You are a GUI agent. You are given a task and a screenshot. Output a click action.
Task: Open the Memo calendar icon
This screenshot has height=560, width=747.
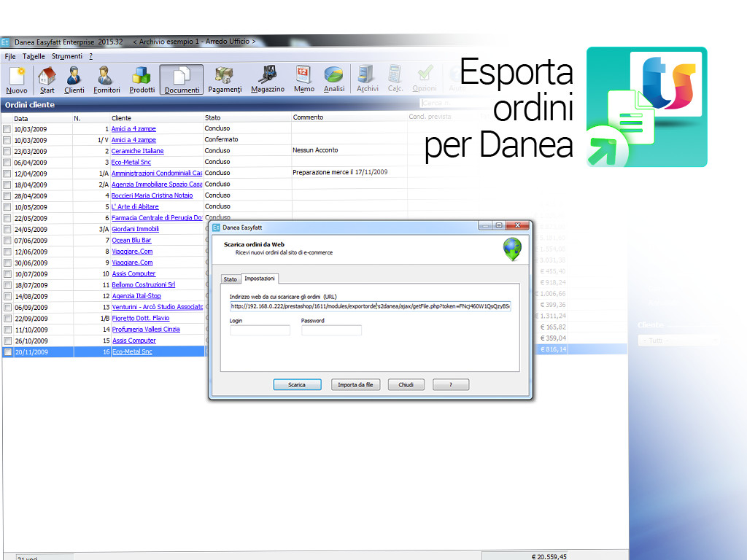[x=303, y=79]
